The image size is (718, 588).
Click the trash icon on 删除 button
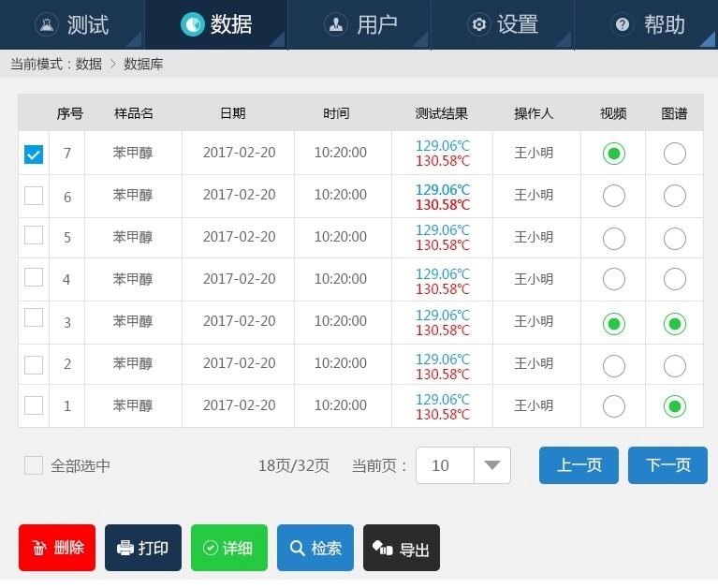click(39, 549)
